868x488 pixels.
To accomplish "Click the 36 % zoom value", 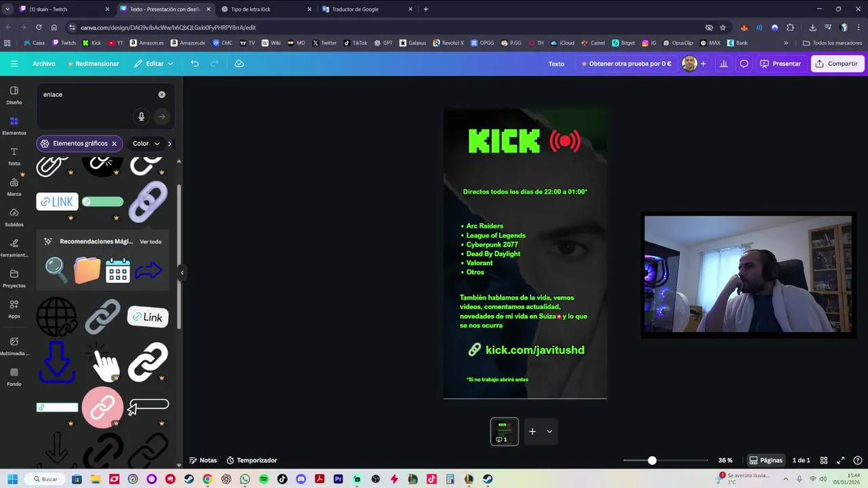I will tap(725, 460).
